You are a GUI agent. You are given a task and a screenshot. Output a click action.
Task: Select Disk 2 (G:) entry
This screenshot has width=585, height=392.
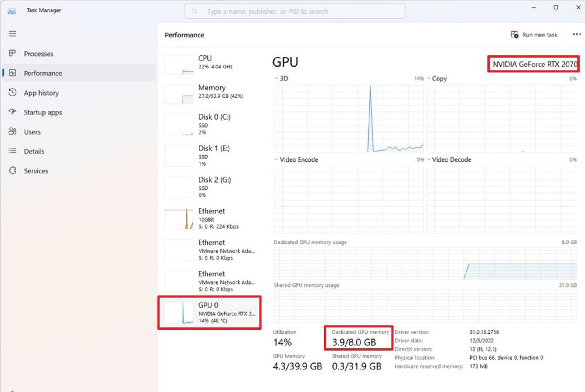click(209, 187)
